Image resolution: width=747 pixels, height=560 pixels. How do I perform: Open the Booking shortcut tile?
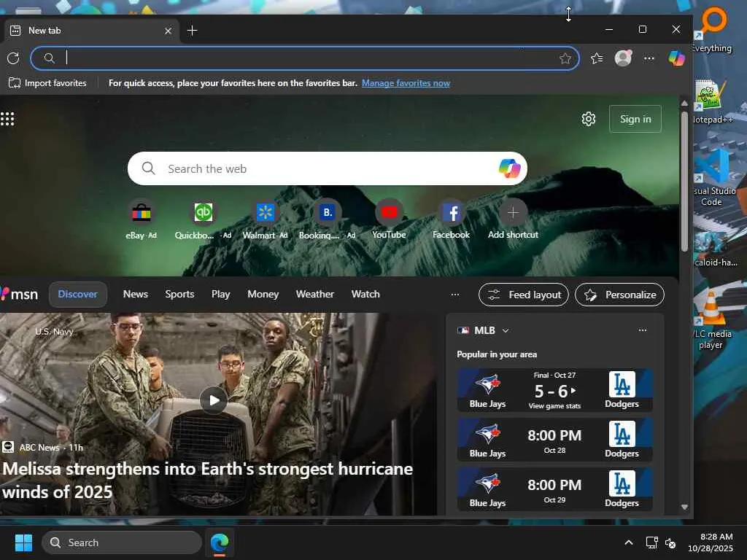point(328,219)
